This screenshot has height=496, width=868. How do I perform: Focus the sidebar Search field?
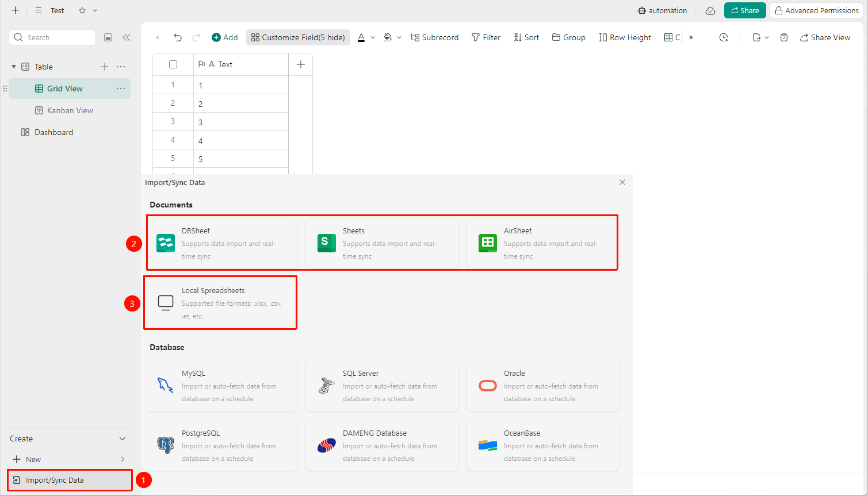52,37
